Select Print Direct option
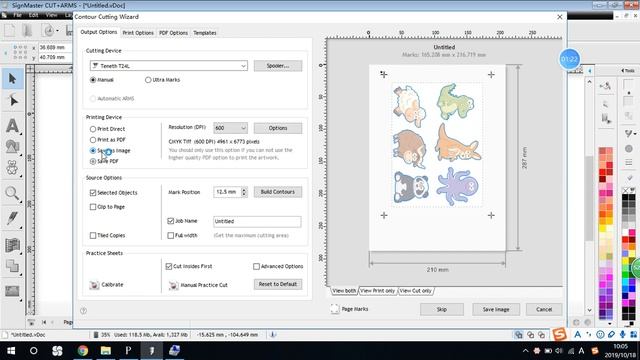This screenshot has height=360, width=640. point(93,129)
